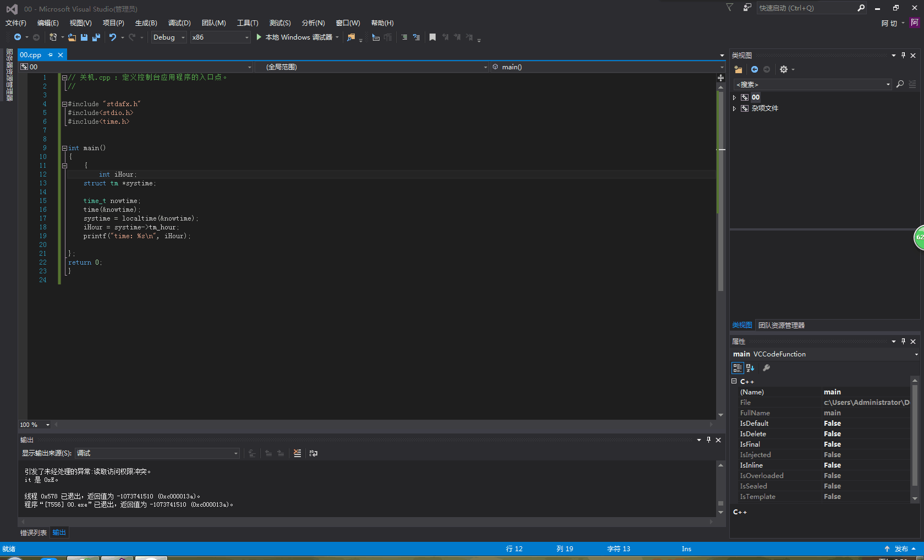Pin the class view panel
Image resolution: width=924 pixels, height=560 pixels.
pyautogui.click(x=903, y=56)
